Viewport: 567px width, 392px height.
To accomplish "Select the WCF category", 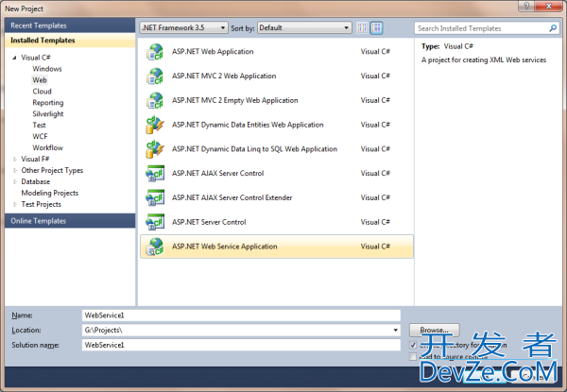I will click(x=40, y=136).
